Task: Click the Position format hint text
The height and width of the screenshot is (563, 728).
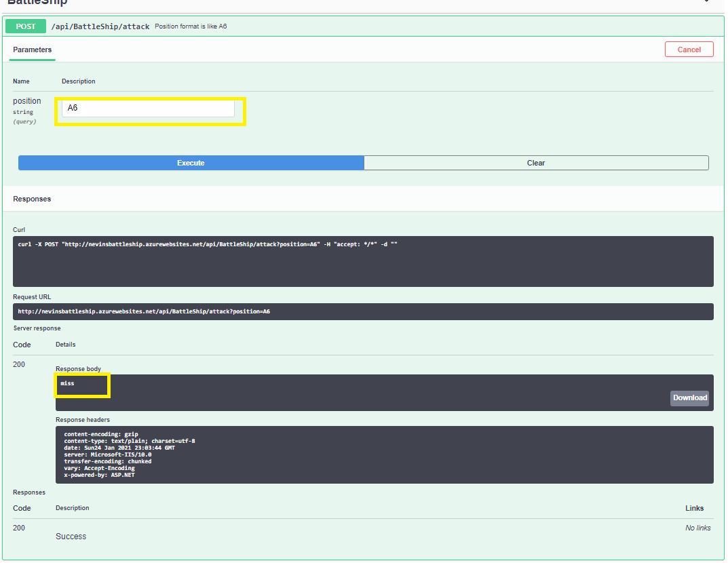Action: coord(190,26)
